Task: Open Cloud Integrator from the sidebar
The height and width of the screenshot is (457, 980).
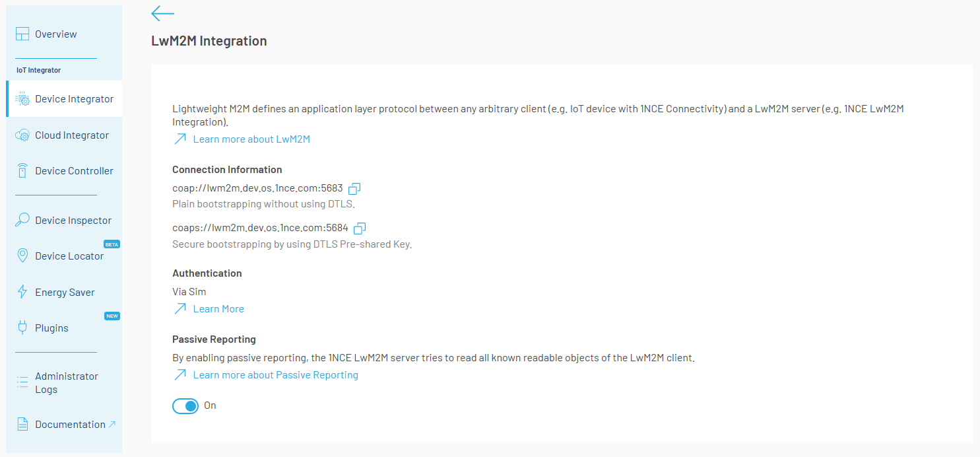Action: pos(22,134)
